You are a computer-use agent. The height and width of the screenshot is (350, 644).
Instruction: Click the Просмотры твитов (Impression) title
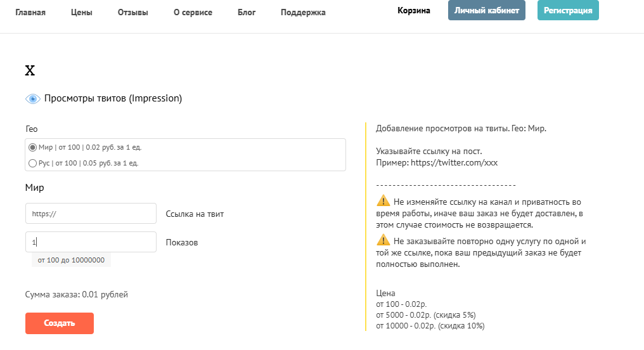(x=113, y=98)
